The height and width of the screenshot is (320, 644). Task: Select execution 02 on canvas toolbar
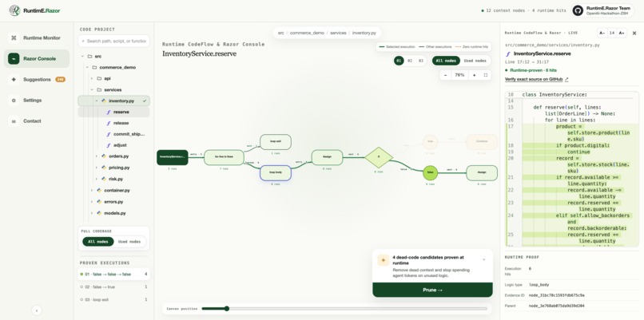point(410,61)
